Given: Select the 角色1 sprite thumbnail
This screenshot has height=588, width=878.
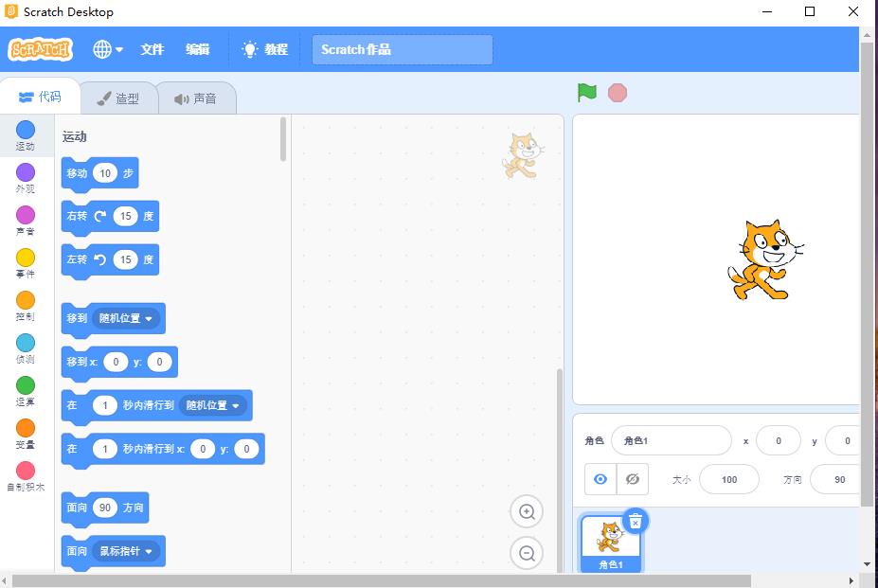Looking at the screenshot, I should pos(610,543).
